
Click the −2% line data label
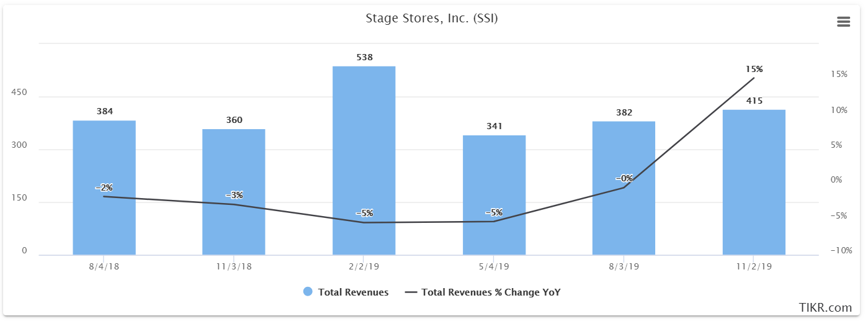pos(104,188)
